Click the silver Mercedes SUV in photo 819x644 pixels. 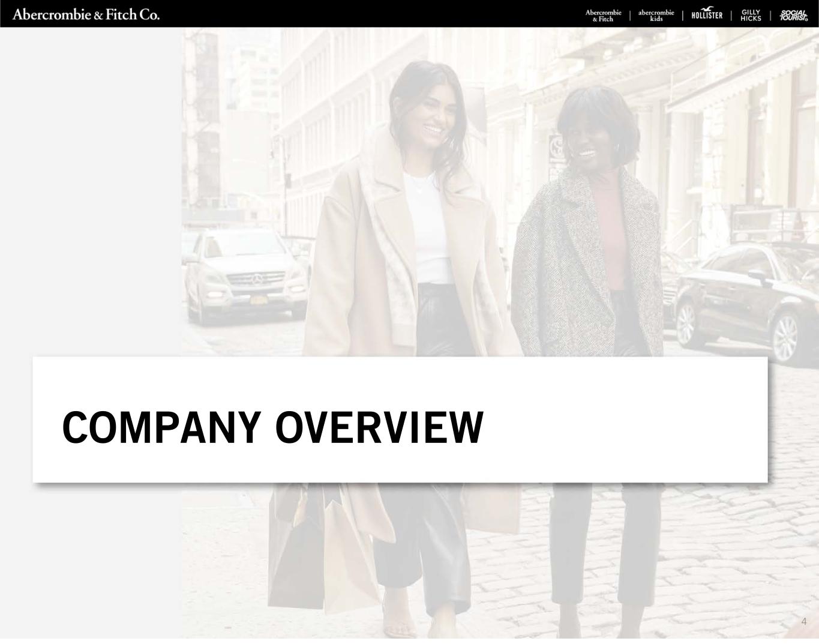[243, 273]
